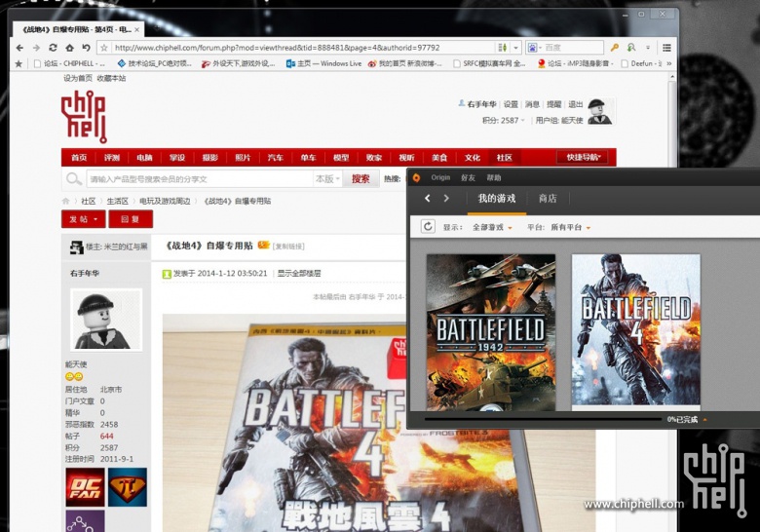Switch to the 我的游戏 tab
Viewport: 760px width, 532px height.
coord(497,198)
